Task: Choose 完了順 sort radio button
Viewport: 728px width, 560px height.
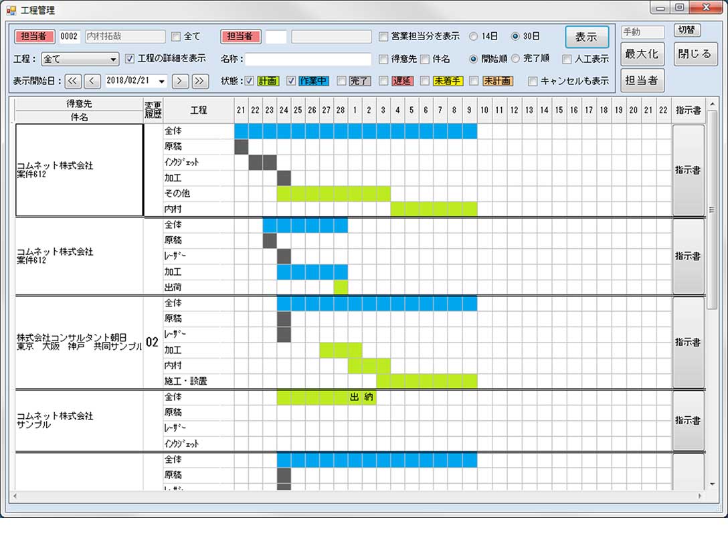Action: click(515, 59)
